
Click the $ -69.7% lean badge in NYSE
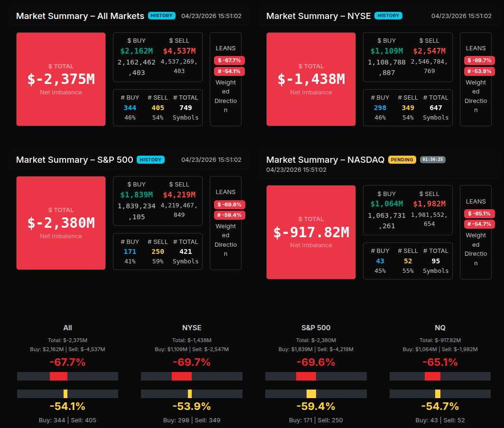(x=479, y=60)
